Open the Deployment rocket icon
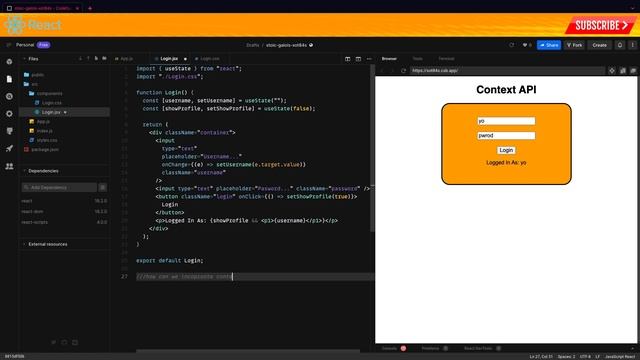The image size is (640, 360). pyautogui.click(x=9, y=149)
